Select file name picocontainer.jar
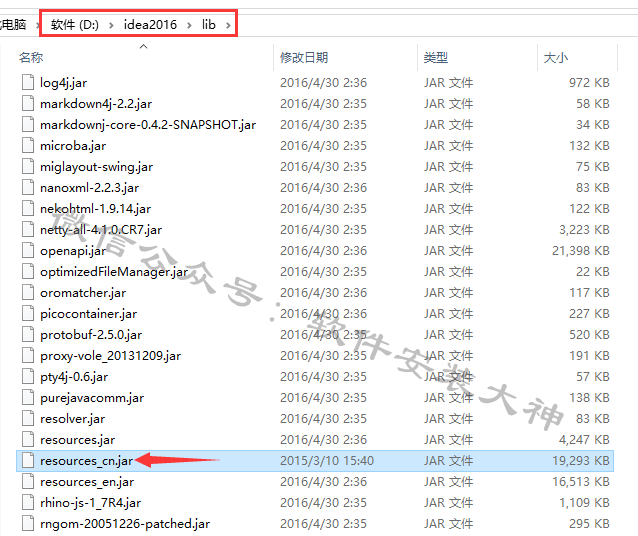This screenshot has height=536, width=638. [x=89, y=314]
